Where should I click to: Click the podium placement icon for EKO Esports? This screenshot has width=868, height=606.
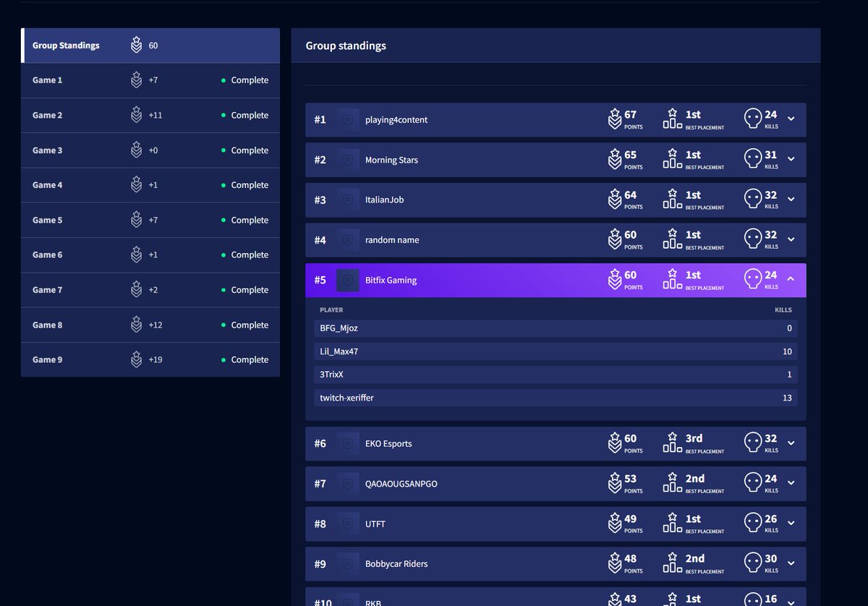[673, 443]
